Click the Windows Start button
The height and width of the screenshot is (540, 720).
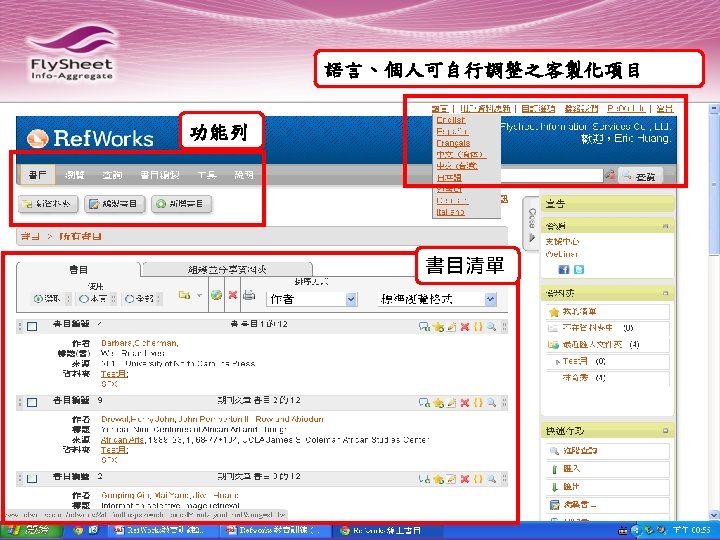pos(30,530)
